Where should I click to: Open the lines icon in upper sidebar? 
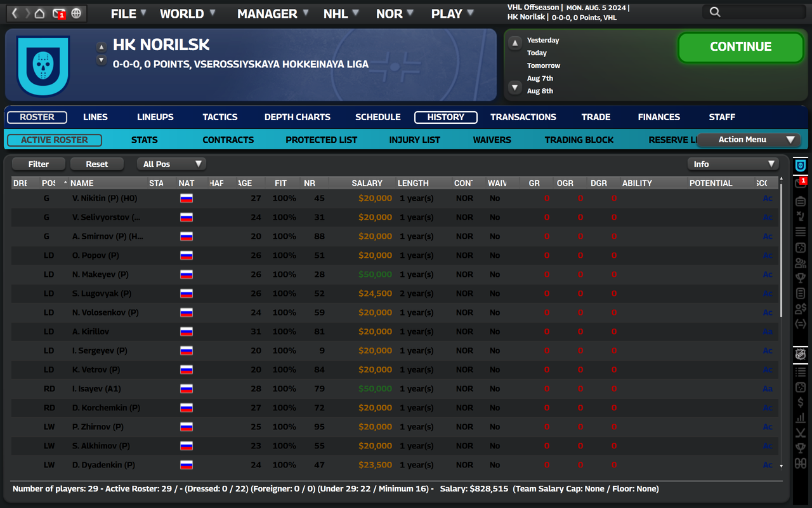[x=801, y=232]
